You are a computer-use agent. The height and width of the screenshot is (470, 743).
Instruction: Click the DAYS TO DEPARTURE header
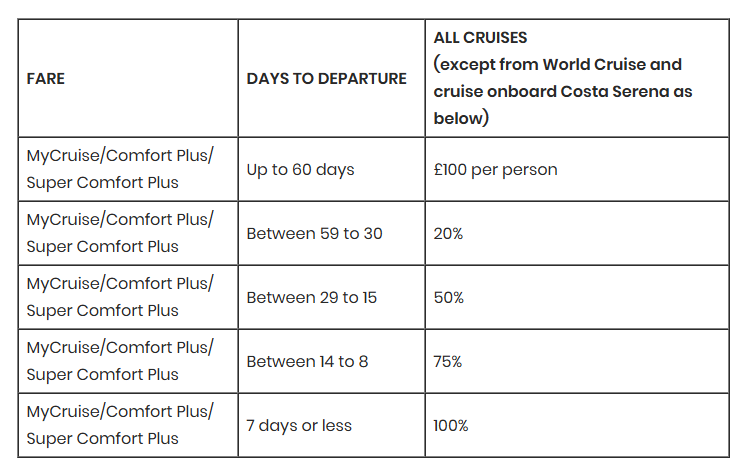tap(331, 78)
